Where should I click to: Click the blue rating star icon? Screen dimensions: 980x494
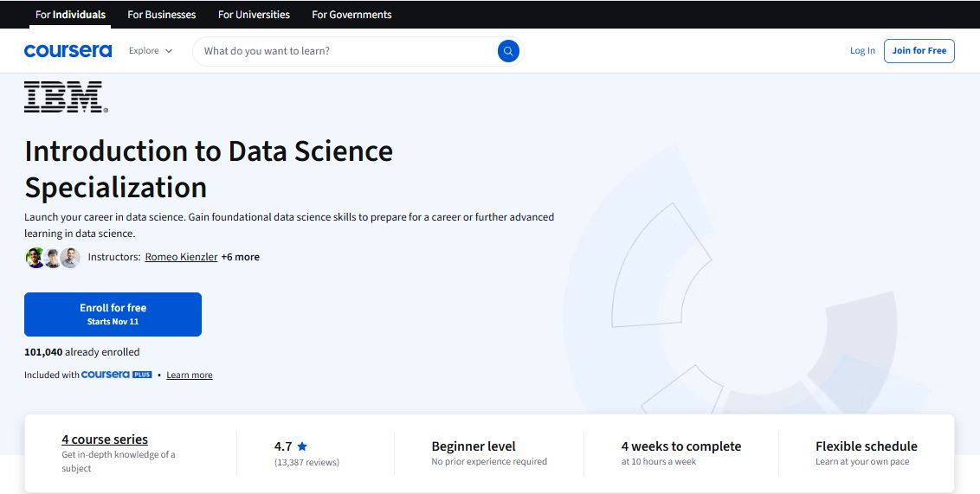click(302, 446)
